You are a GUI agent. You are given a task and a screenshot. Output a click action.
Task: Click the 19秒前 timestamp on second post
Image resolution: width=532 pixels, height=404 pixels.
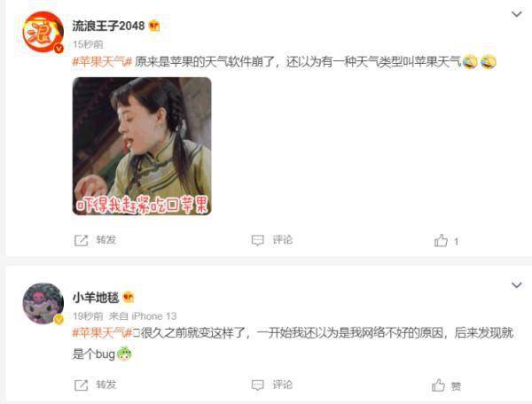(88, 316)
